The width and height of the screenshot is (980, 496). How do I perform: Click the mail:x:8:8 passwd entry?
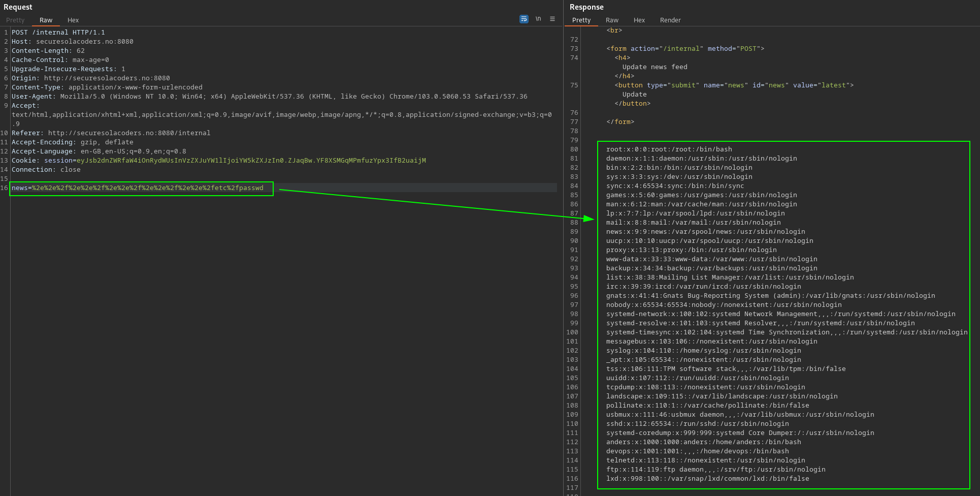(694, 223)
